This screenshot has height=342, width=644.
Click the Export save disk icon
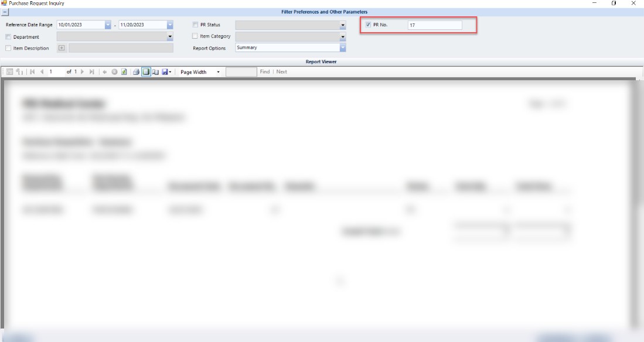(x=165, y=72)
